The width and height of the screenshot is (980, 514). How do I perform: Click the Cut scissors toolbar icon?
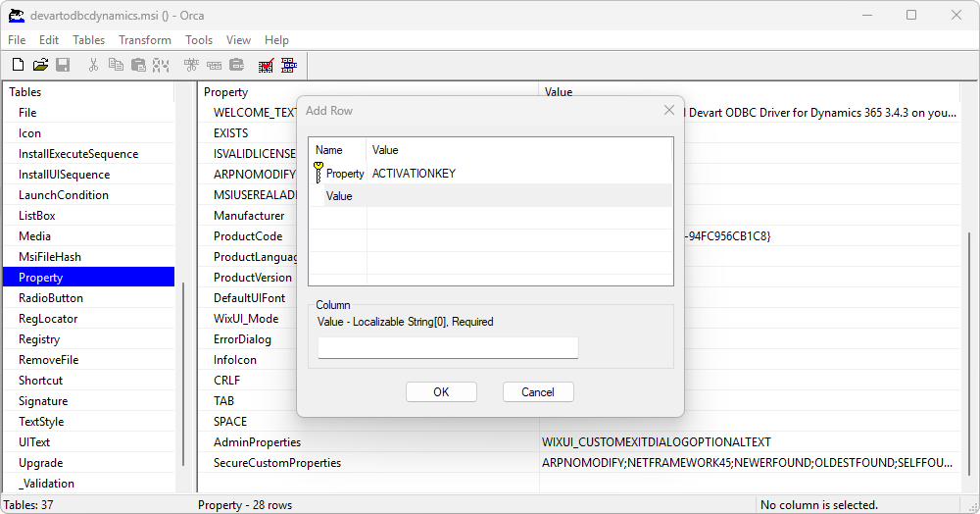coord(93,65)
